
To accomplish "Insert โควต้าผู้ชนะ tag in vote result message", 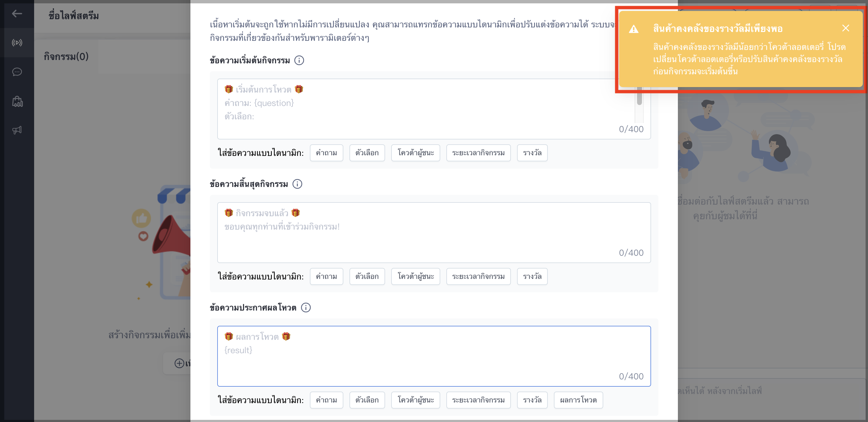I will [x=416, y=400].
